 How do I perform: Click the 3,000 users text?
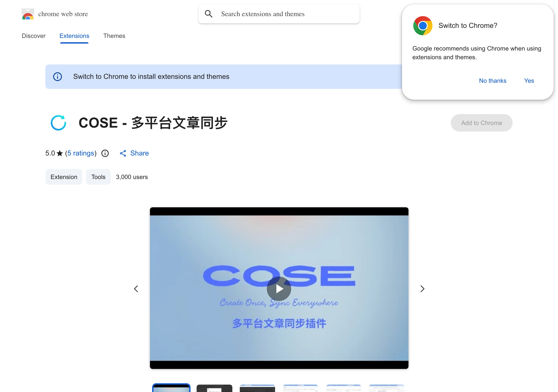[132, 177]
